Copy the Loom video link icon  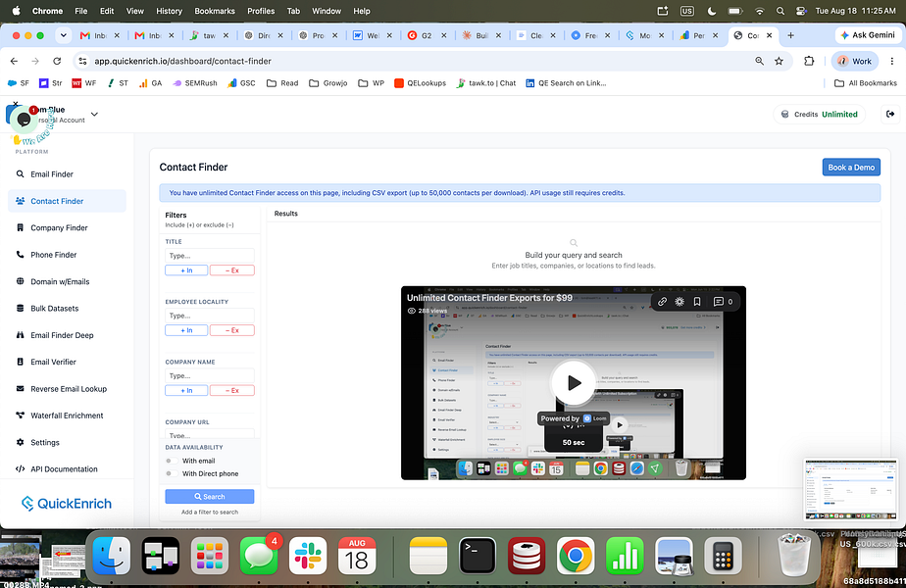[x=662, y=302]
